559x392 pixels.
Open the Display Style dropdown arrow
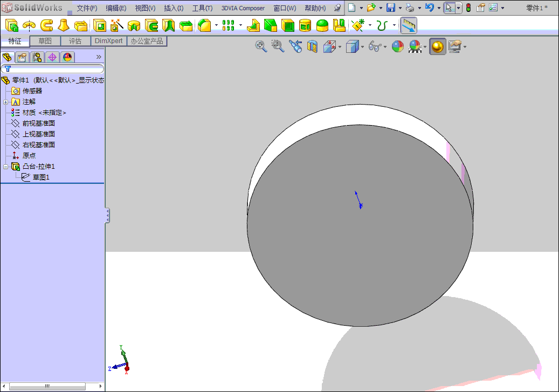pyautogui.click(x=362, y=47)
